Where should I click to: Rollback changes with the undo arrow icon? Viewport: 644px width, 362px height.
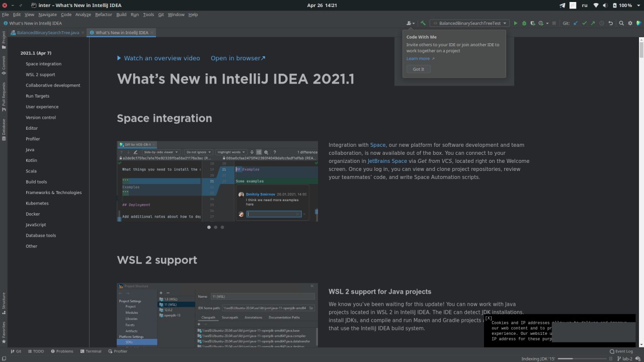[610, 23]
